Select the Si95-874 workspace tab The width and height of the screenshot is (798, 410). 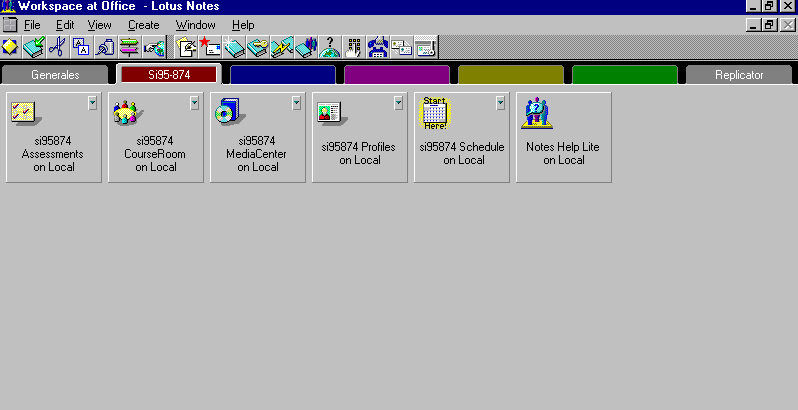coord(169,75)
